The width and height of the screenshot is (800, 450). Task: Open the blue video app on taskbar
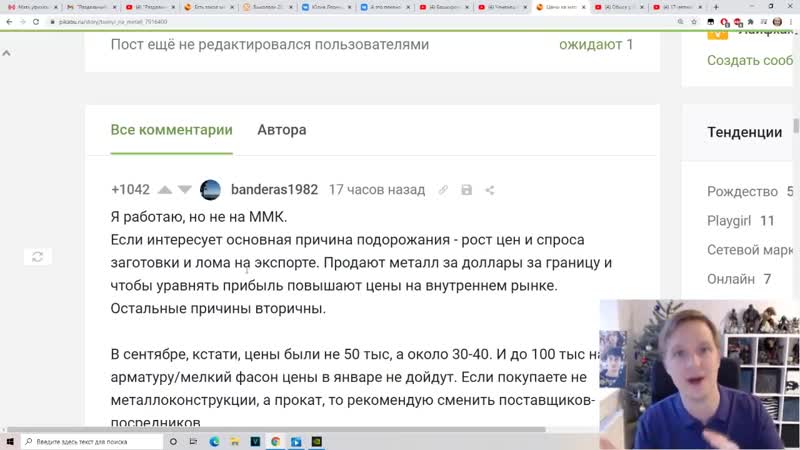click(296, 441)
